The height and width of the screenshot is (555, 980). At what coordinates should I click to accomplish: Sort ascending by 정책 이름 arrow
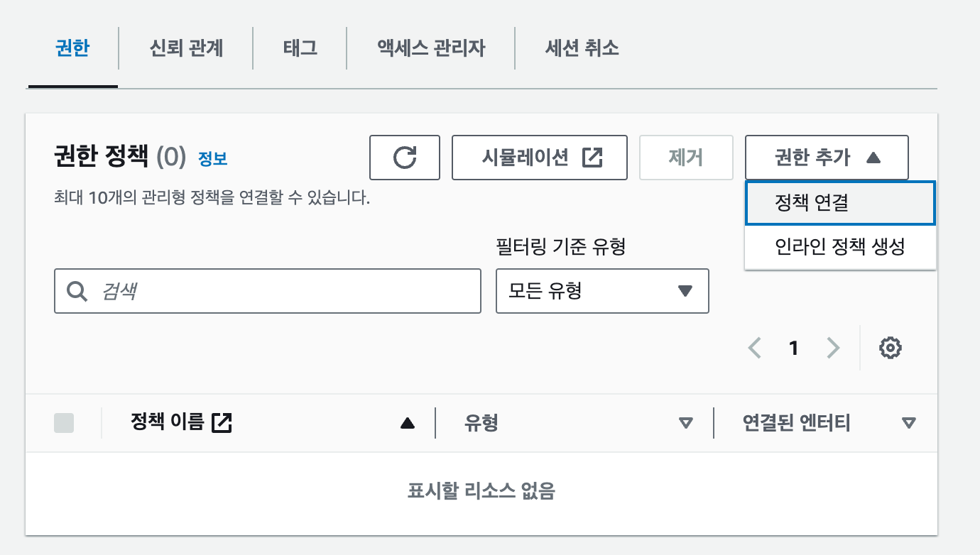(x=407, y=424)
